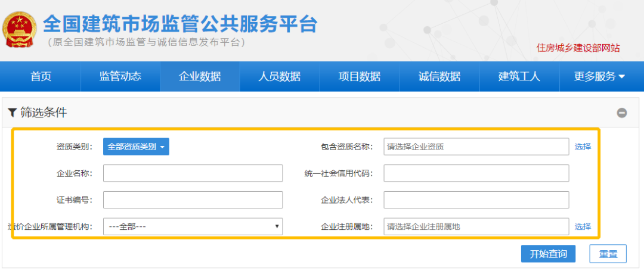Focus the 企业注册属地 input field
The width and height of the screenshot is (644, 274).
(476, 226)
